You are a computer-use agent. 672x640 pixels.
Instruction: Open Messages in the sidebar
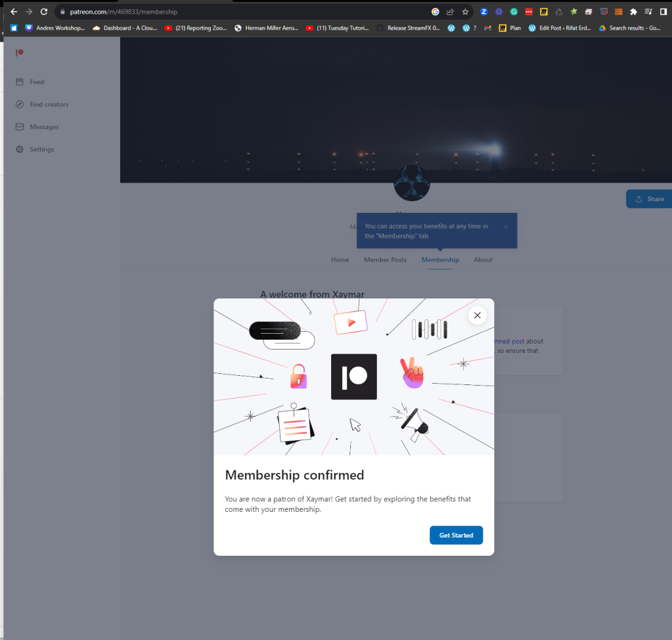(x=37, y=127)
